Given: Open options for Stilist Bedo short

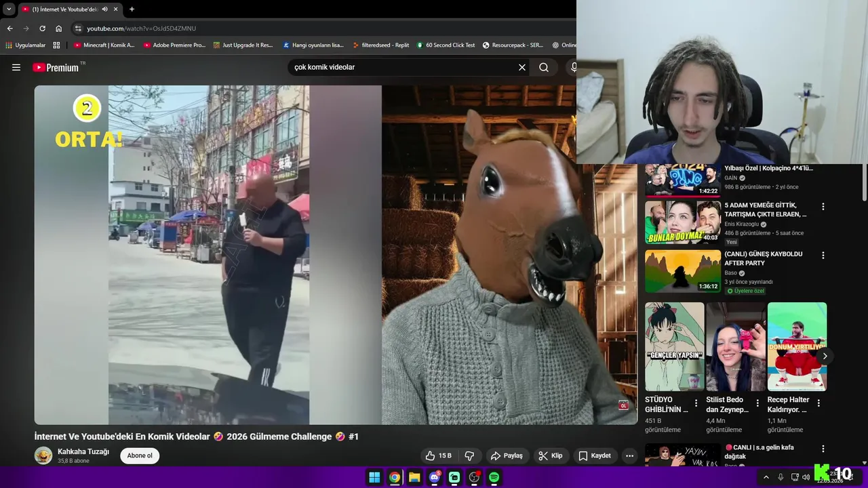Looking at the screenshot, I should (x=757, y=403).
